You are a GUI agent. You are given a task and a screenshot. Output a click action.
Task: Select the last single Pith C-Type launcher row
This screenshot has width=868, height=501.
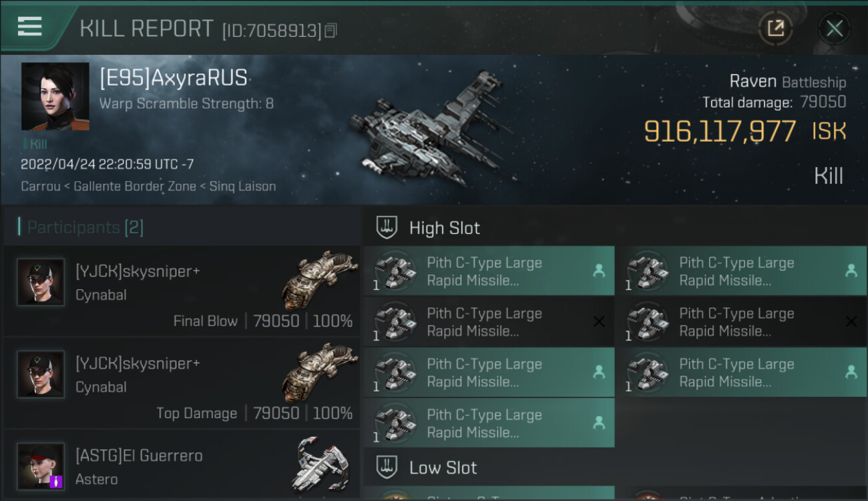(489, 424)
